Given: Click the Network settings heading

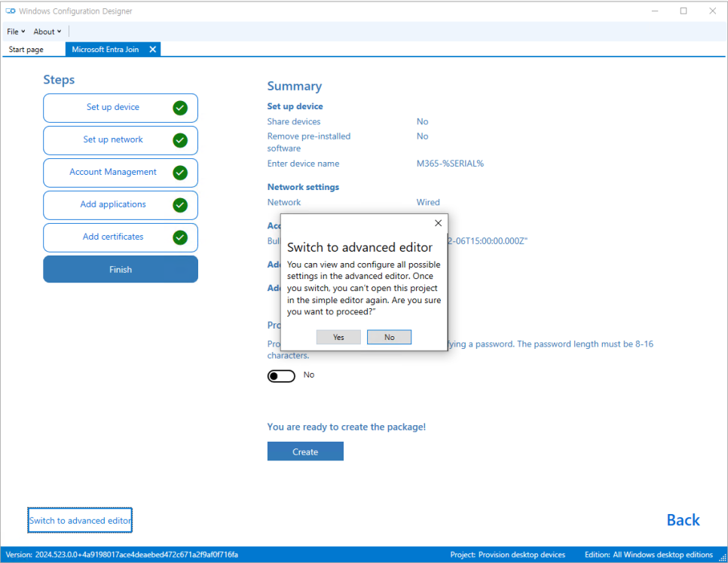Looking at the screenshot, I should (303, 187).
